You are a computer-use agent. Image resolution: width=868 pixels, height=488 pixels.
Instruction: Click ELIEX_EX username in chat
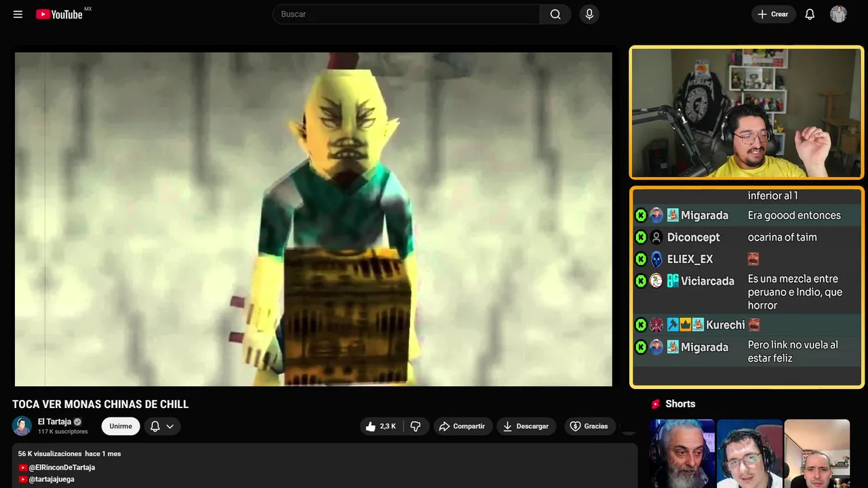click(x=690, y=259)
